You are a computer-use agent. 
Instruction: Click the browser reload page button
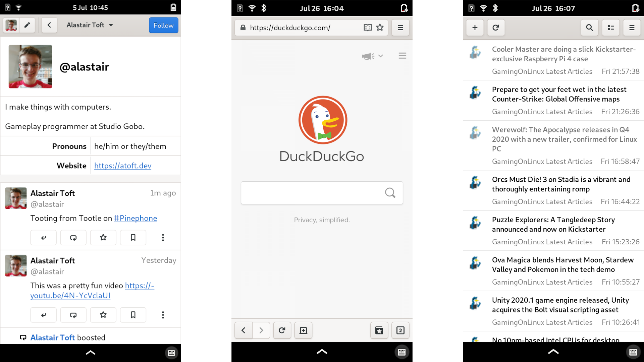[282, 330]
